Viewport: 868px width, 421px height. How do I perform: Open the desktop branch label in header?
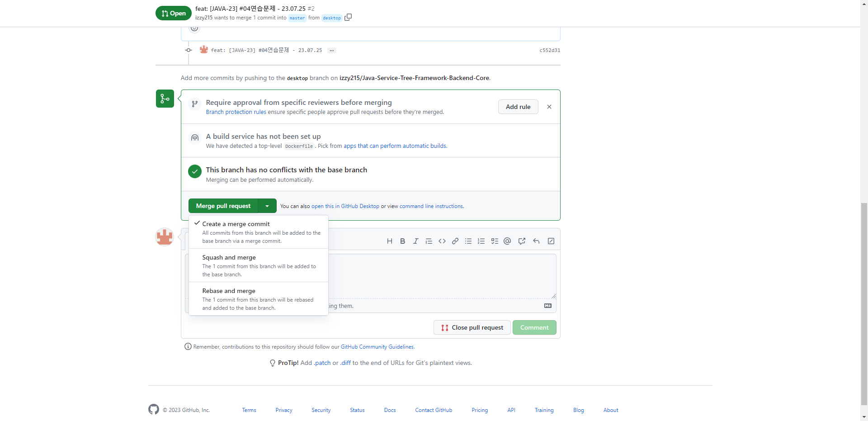[x=332, y=18]
